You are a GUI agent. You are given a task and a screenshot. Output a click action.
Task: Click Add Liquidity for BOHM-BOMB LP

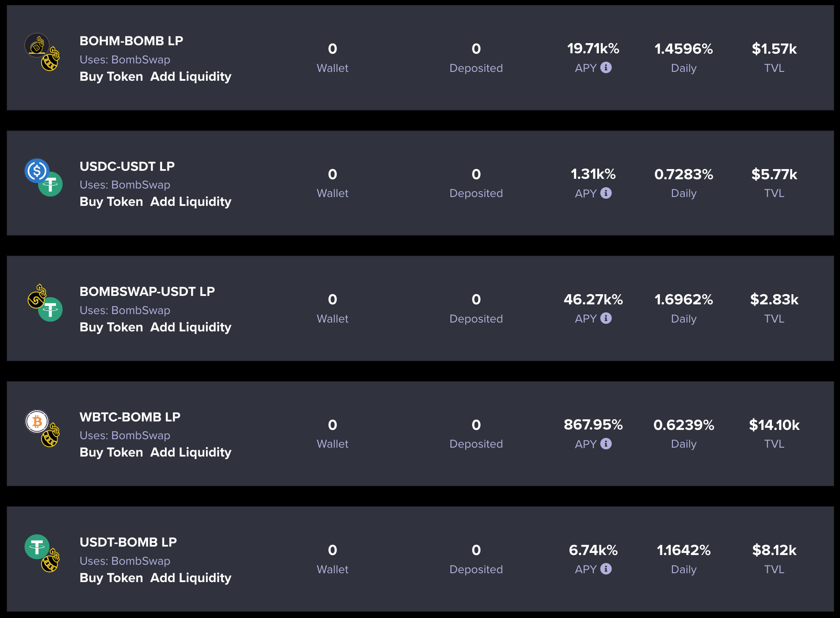(x=191, y=77)
